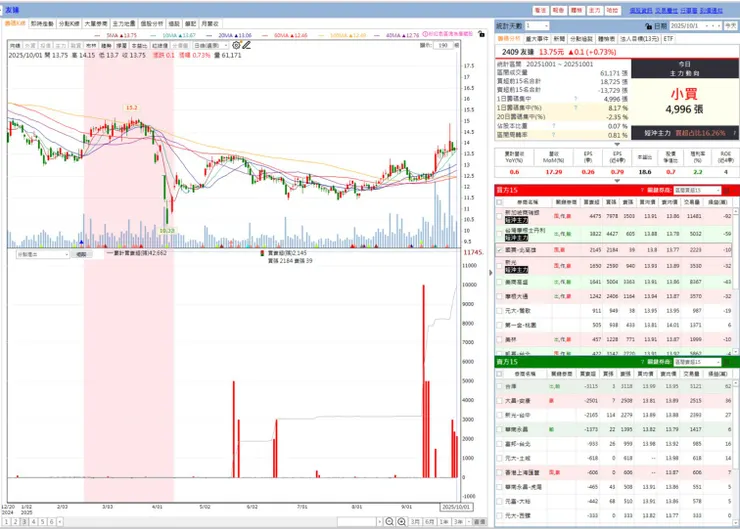This screenshot has height=529, width=740.
Task: Switch to the 分點K線 tab
Action: [69, 24]
